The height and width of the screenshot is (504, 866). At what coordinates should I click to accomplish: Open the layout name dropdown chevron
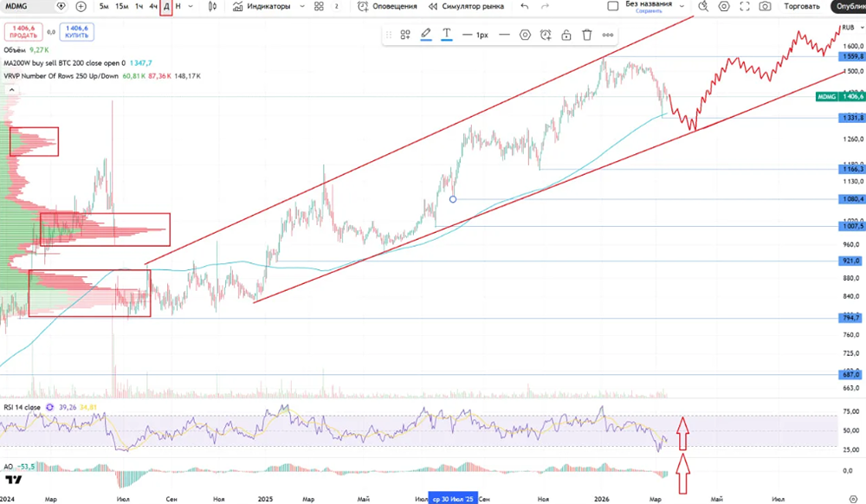(682, 6)
